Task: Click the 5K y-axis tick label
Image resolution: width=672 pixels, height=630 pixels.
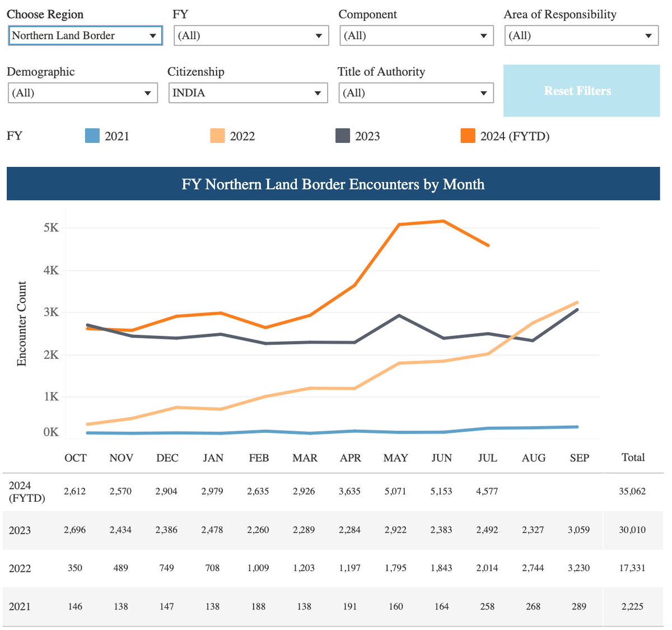Action: 50,228
